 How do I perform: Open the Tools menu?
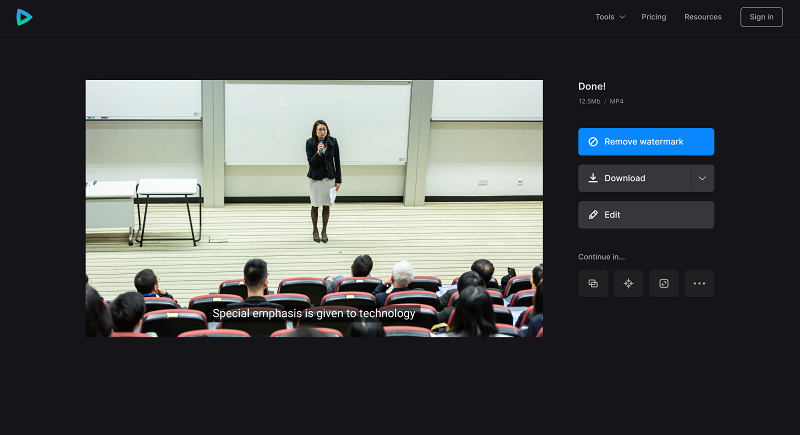[610, 17]
